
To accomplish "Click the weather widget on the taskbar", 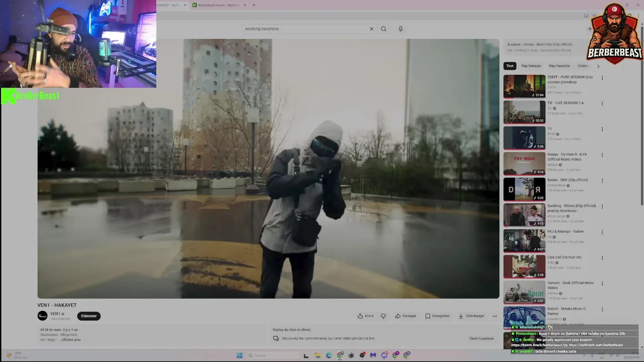I will click(16, 355).
